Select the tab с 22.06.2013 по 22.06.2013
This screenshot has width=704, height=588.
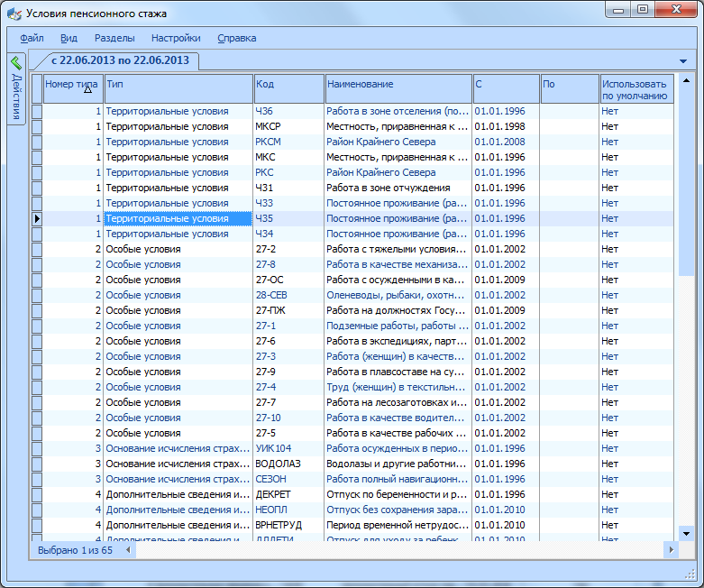coord(120,60)
